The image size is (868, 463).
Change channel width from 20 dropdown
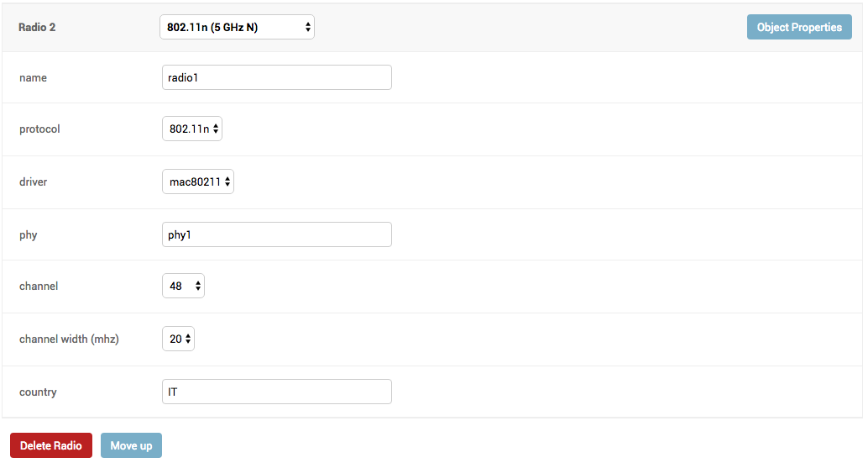click(x=178, y=339)
